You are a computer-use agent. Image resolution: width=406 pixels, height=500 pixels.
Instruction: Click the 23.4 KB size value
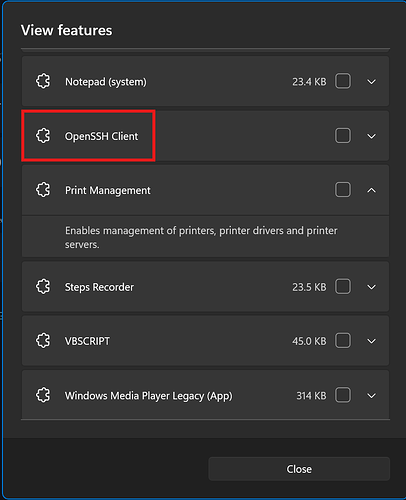(x=309, y=82)
